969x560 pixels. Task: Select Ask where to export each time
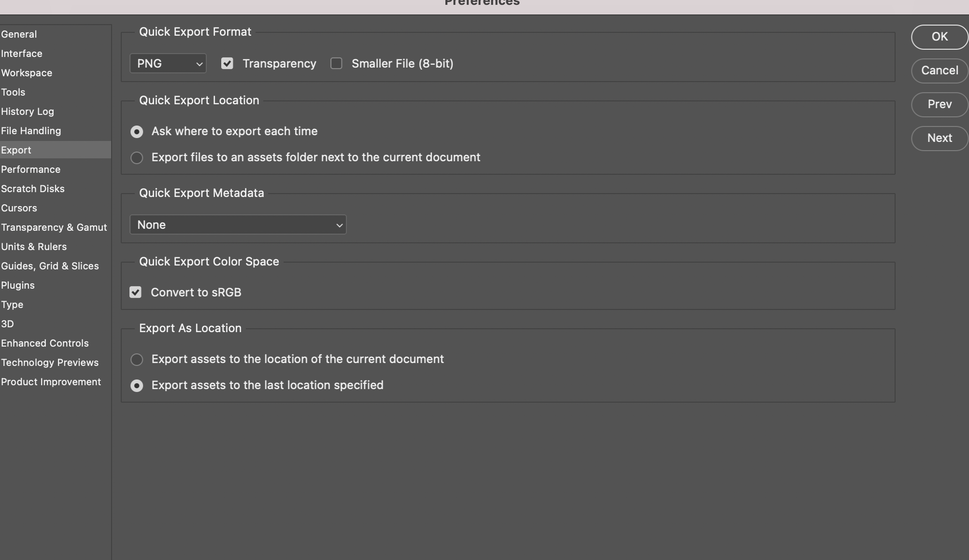[x=136, y=131]
